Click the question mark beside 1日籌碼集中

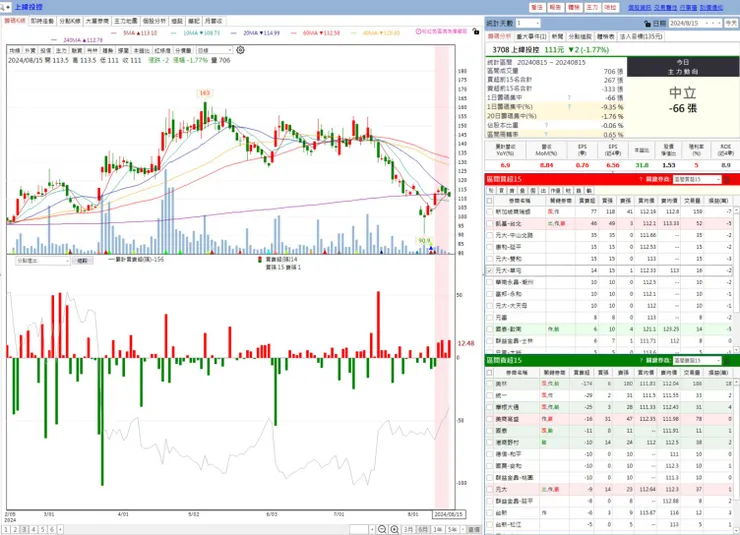[x=569, y=98]
